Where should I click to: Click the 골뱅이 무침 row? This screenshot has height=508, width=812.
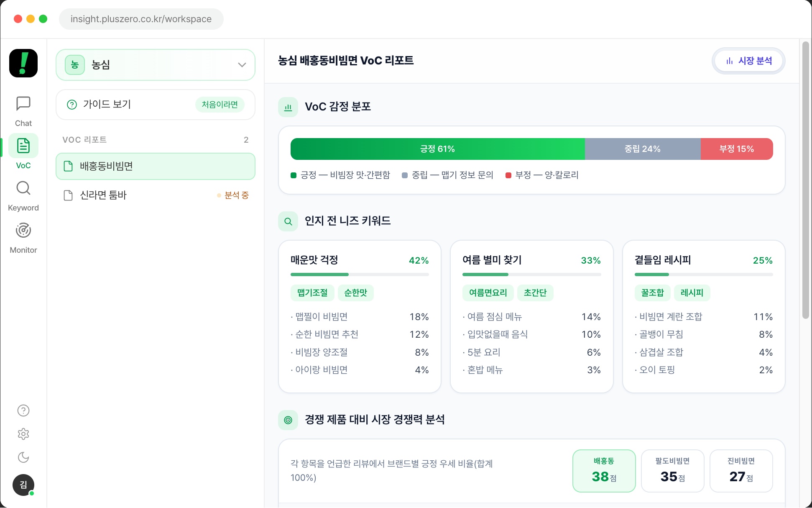pyautogui.click(x=704, y=335)
